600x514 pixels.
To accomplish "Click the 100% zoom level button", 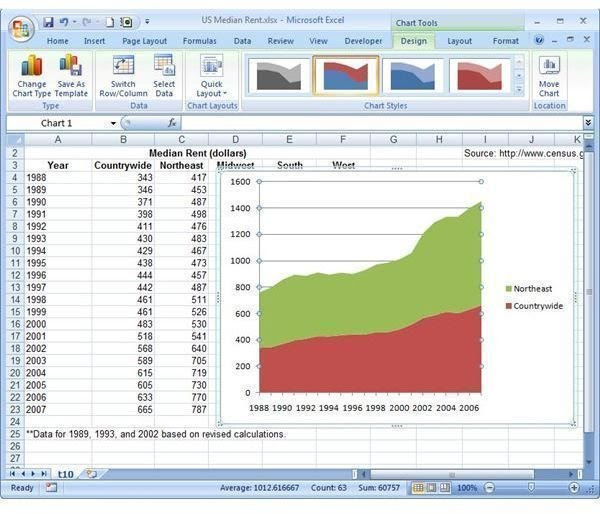I will click(467, 488).
